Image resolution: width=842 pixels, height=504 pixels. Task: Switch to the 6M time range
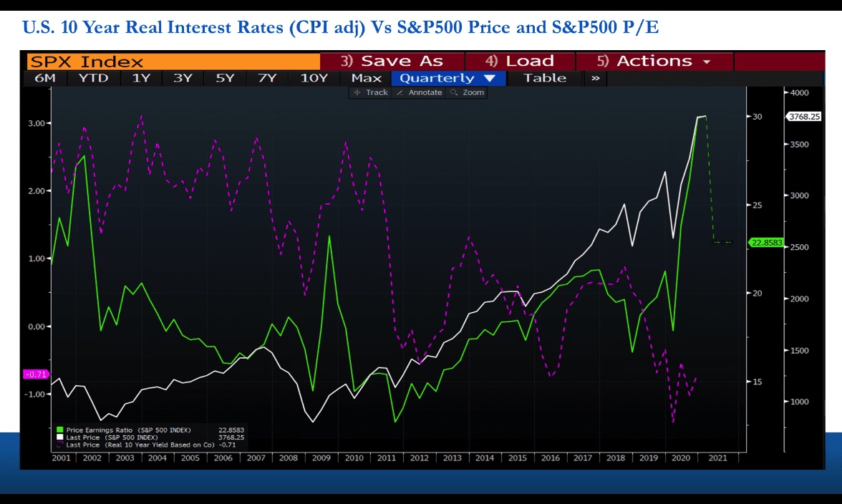pyautogui.click(x=45, y=78)
